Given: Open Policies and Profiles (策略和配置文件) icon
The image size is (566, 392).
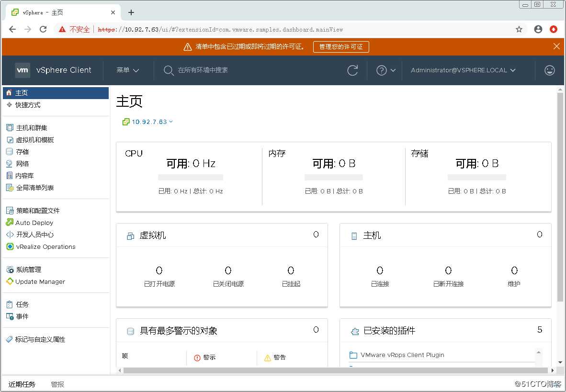Looking at the screenshot, I should point(10,211).
